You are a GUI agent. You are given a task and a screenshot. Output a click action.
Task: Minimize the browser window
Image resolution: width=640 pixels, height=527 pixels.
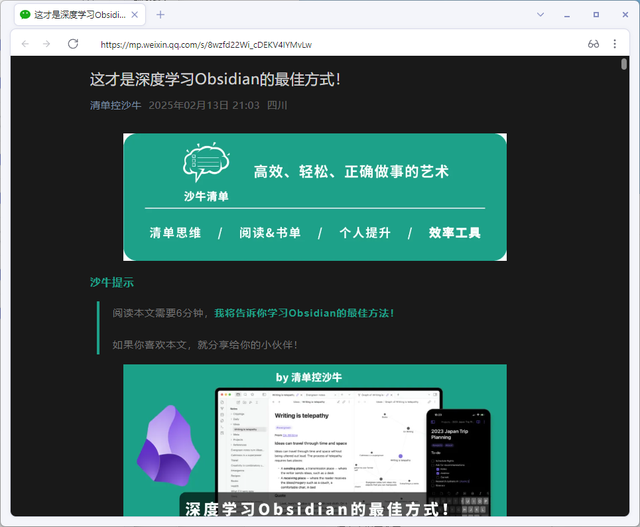pyautogui.click(x=567, y=15)
